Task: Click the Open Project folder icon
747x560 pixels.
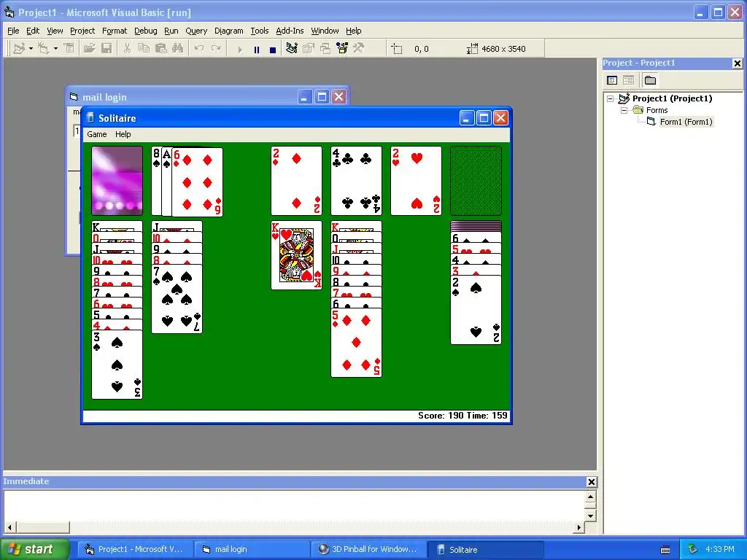Action: click(x=89, y=48)
